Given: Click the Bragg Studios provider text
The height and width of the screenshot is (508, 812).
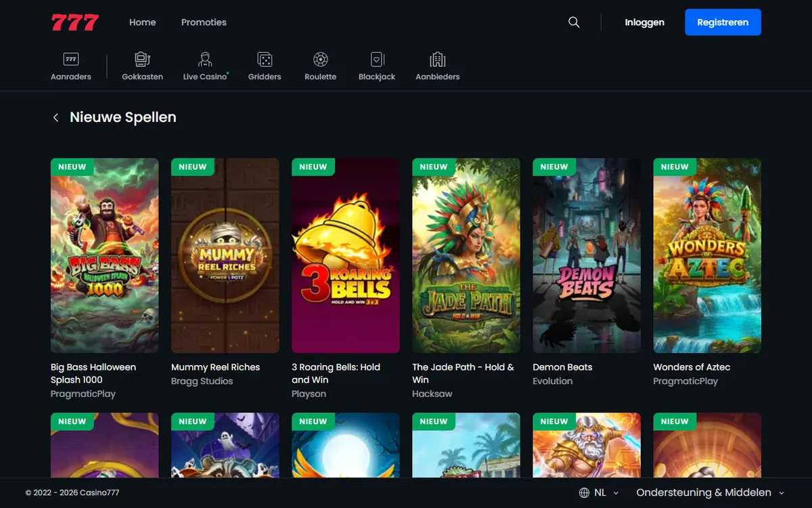Looking at the screenshot, I should tap(202, 381).
